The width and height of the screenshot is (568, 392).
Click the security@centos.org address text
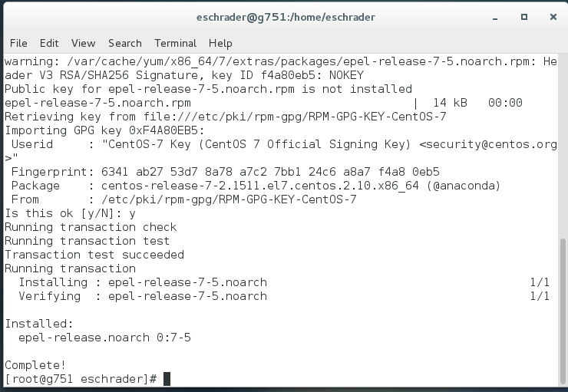tap(488, 144)
